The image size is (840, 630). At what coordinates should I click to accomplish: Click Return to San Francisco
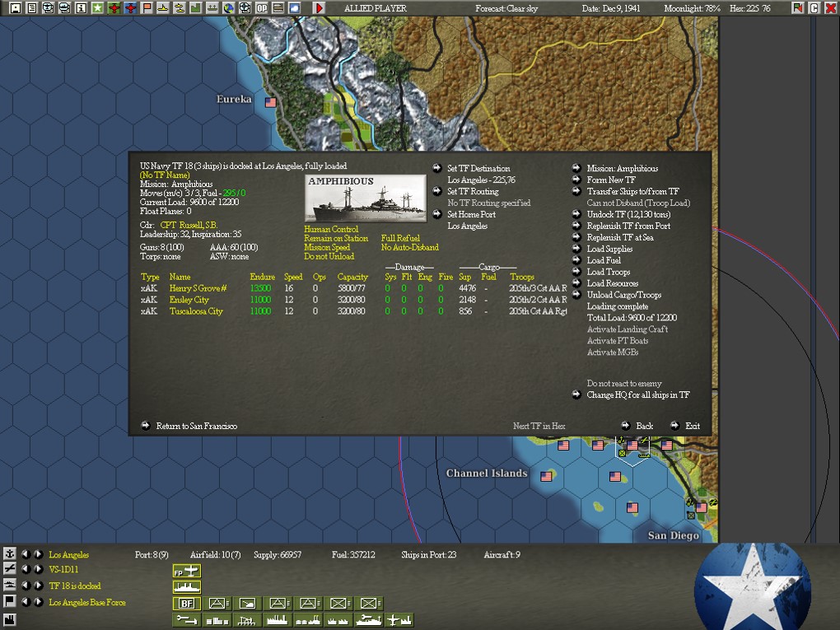[197, 426]
